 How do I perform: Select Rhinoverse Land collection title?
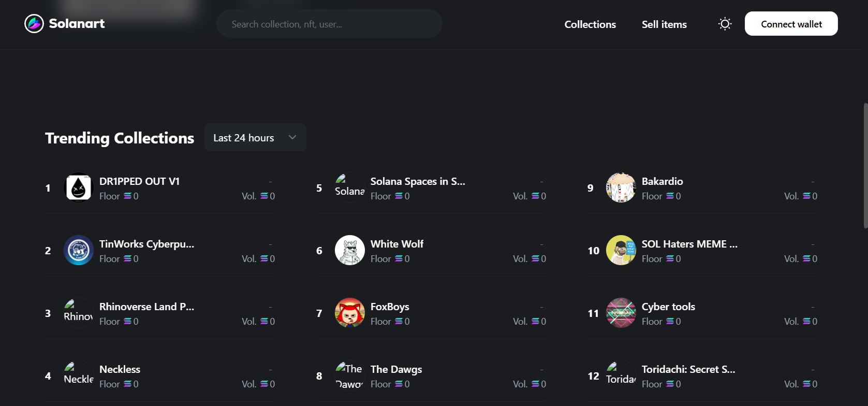(x=146, y=307)
